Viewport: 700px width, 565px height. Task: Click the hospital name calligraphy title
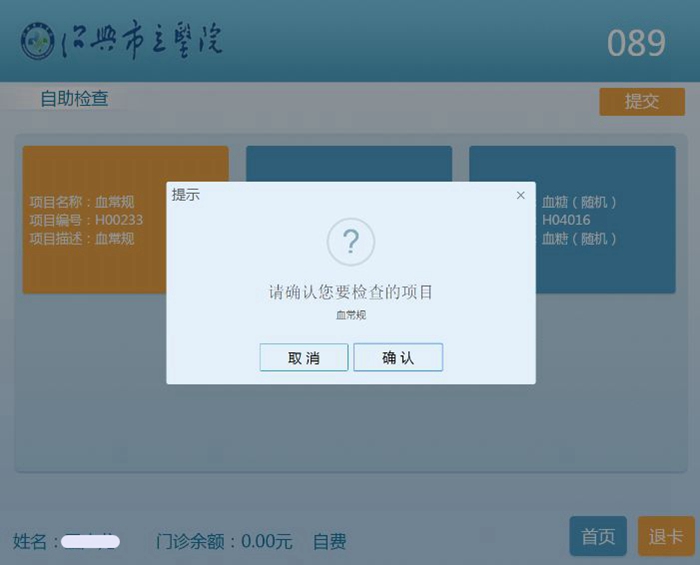tap(142, 40)
